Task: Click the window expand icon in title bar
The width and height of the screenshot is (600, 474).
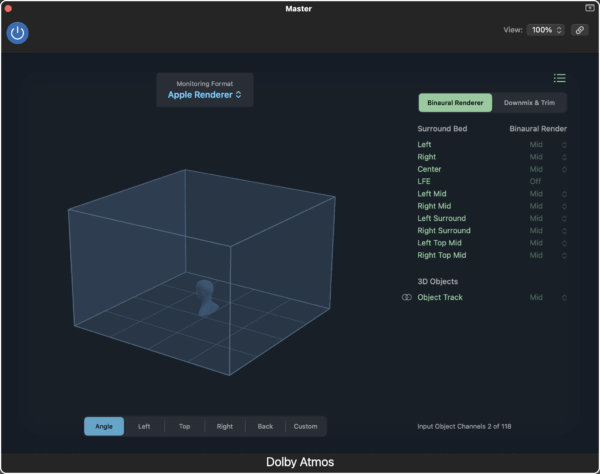Action: point(590,8)
